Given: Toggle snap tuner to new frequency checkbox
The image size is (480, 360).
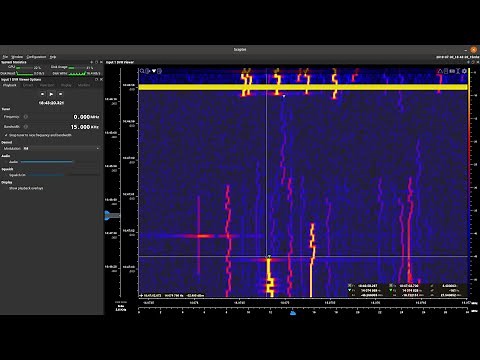Looking at the screenshot, I should point(6,135).
